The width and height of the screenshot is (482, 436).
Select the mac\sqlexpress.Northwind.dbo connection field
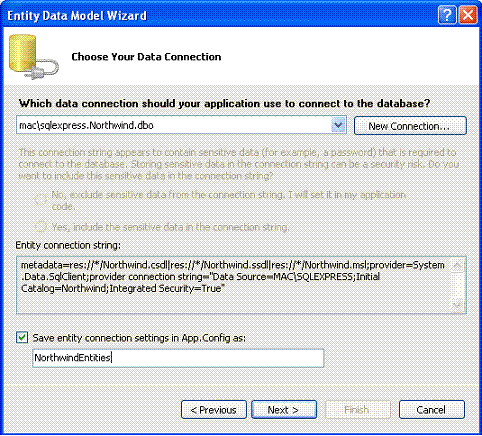pos(181,125)
